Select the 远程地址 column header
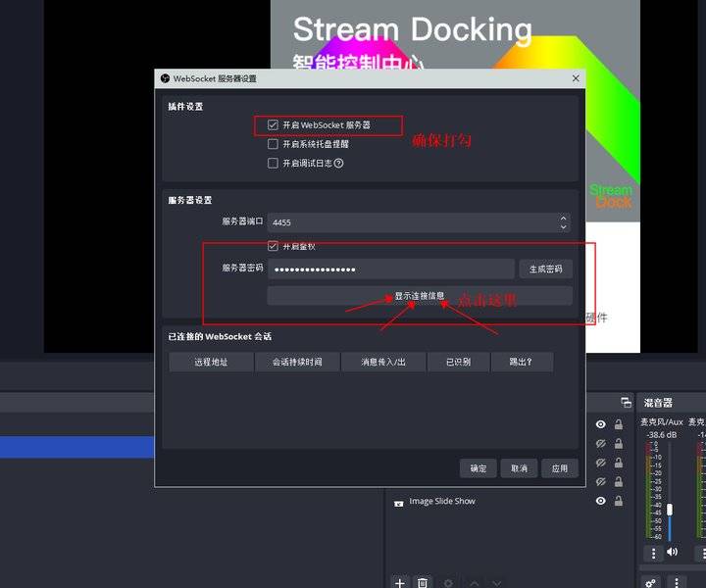The height and width of the screenshot is (588, 706). click(211, 362)
